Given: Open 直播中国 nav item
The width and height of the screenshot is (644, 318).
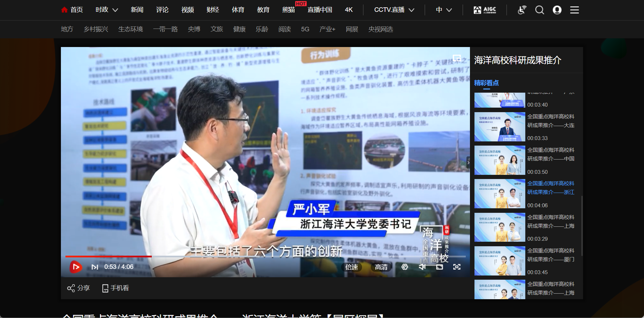Looking at the screenshot, I should pyautogui.click(x=320, y=10).
